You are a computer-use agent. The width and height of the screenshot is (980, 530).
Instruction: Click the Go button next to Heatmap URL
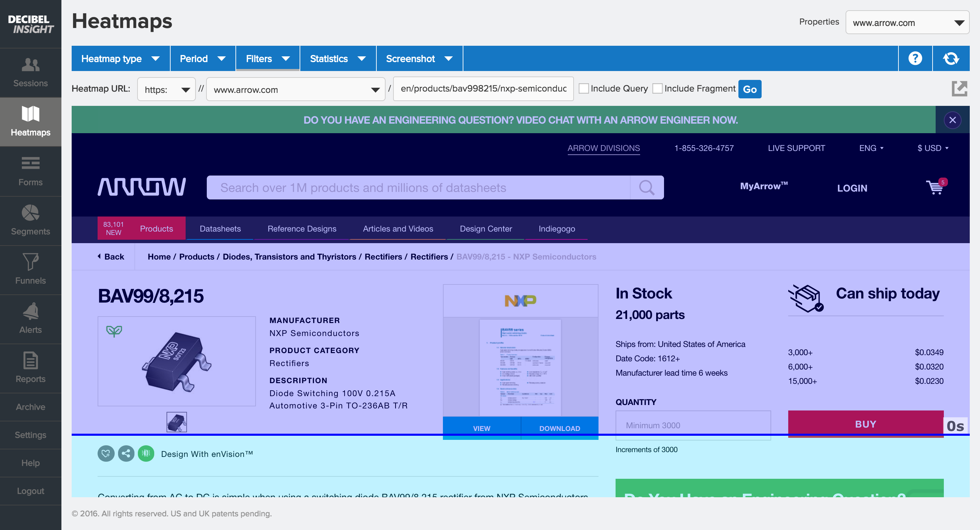[x=749, y=89]
